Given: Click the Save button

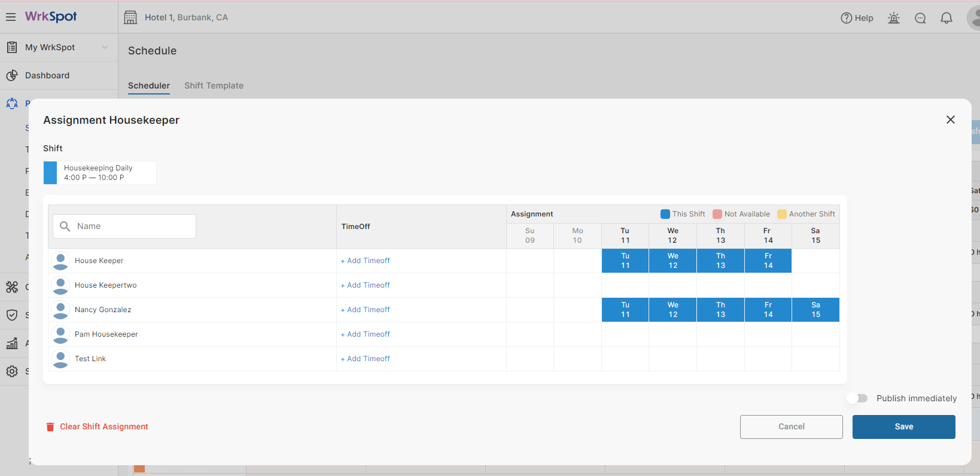Looking at the screenshot, I should point(903,427).
